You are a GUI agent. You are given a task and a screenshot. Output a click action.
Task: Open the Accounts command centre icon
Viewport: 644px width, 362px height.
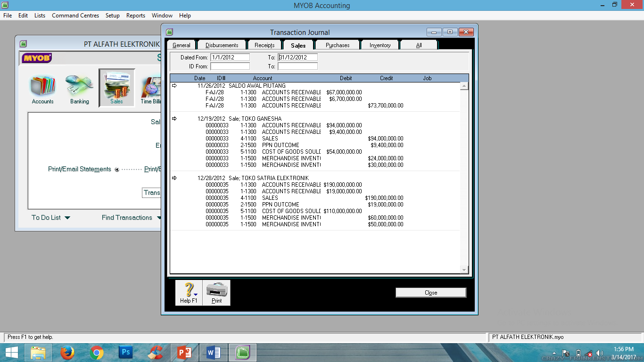pos(42,88)
